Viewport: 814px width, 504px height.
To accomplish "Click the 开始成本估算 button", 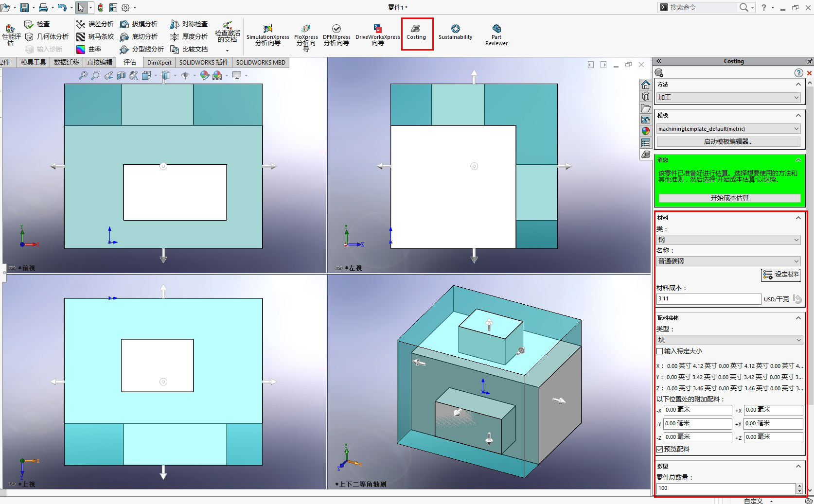I will (729, 198).
